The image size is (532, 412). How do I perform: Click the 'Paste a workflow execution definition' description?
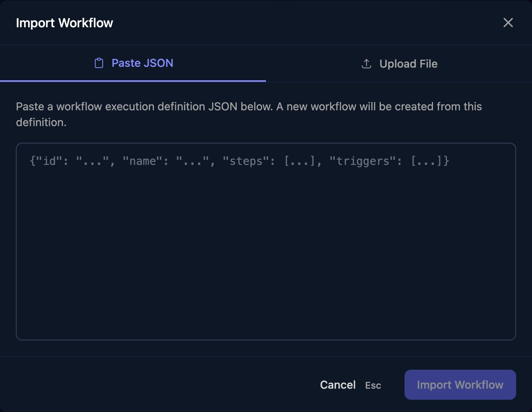point(249,114)
